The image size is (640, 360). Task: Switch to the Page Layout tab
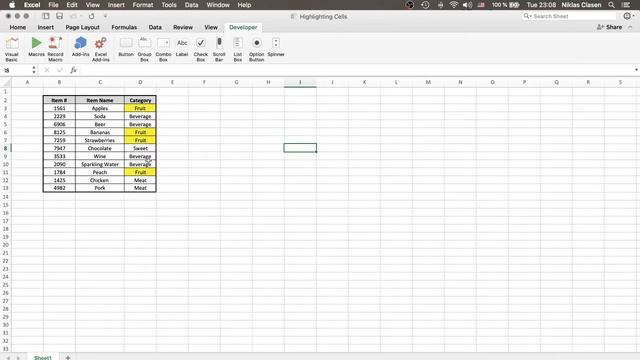click(82, 27)
